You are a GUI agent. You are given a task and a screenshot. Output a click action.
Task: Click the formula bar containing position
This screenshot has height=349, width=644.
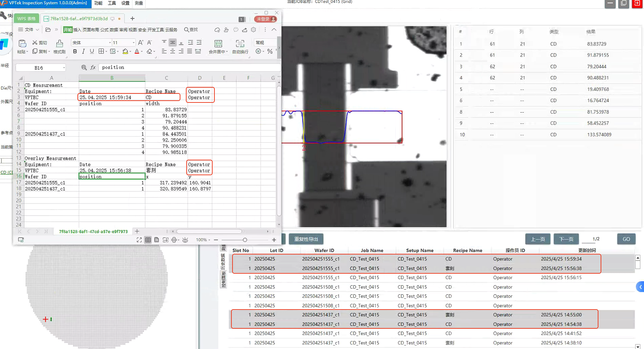tap(189, 67)
